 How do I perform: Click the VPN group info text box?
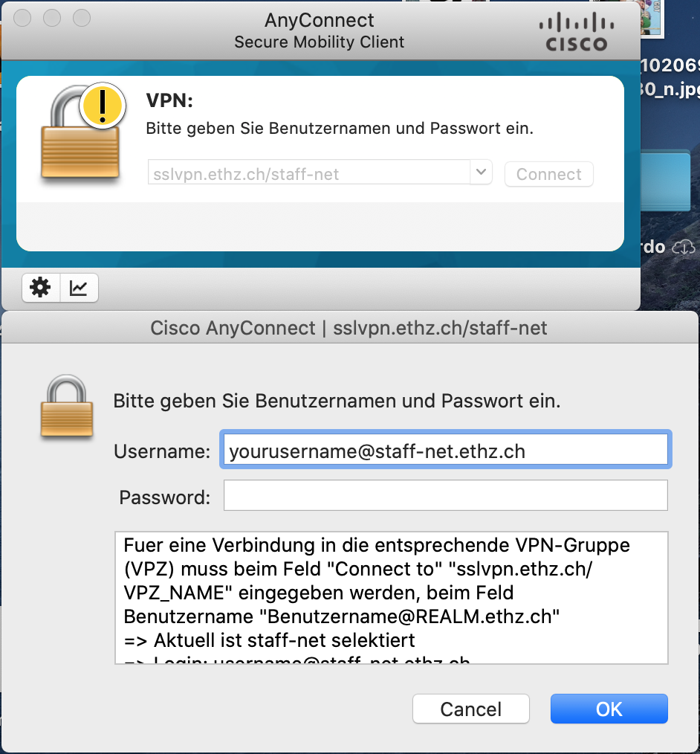point(392,598)
